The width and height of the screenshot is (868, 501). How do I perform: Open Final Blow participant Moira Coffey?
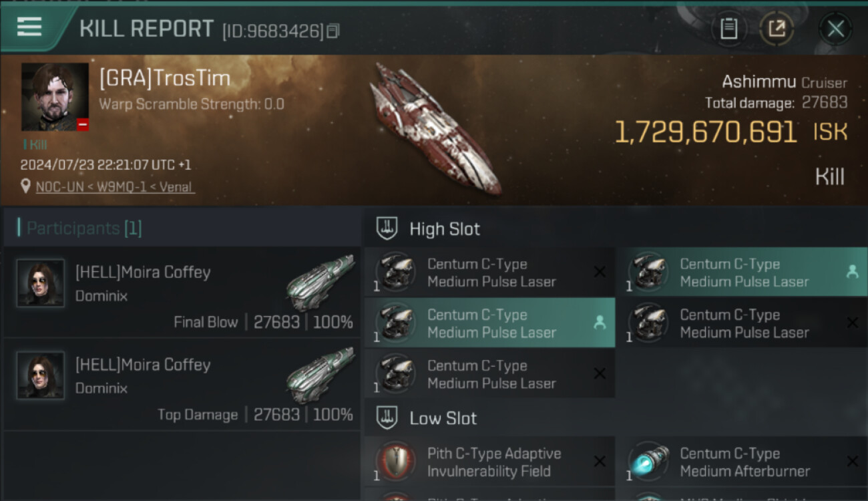142,273
